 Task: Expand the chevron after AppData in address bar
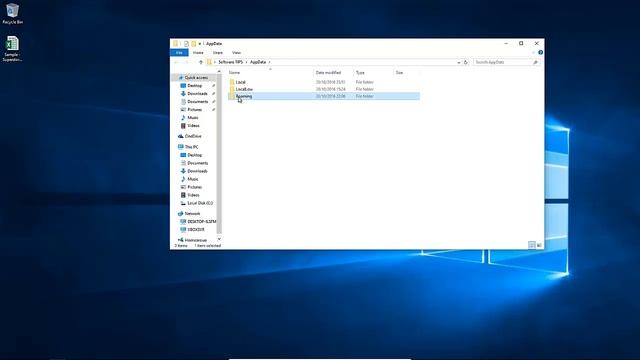point(269,62)
